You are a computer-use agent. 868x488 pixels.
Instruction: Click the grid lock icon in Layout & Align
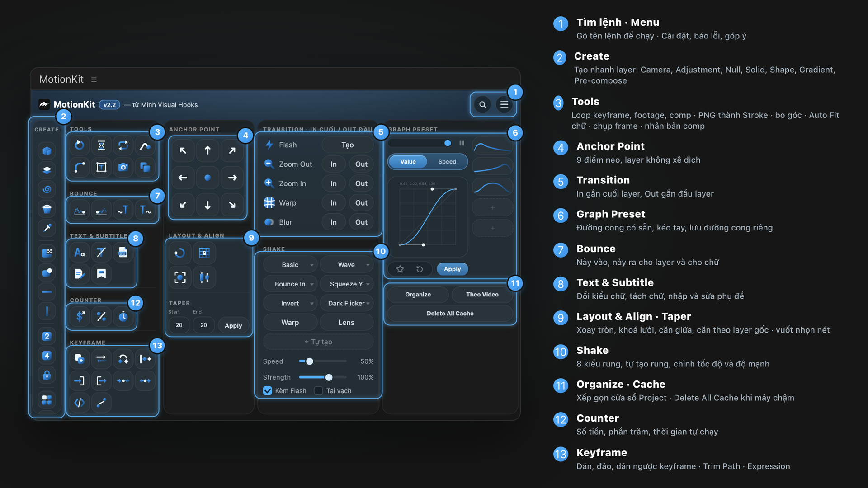[x=204, y=253]
